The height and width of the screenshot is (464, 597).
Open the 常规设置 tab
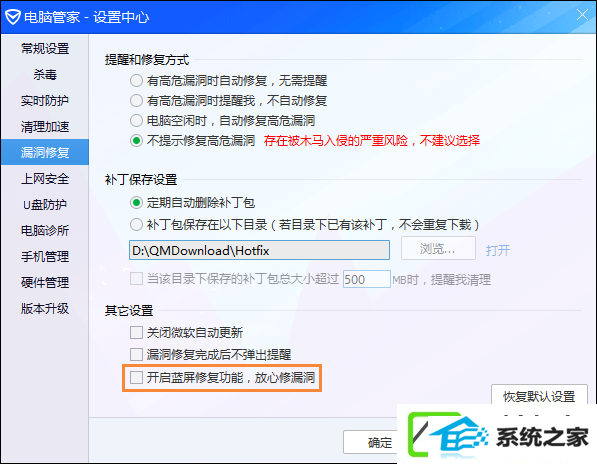pos(45,49)
